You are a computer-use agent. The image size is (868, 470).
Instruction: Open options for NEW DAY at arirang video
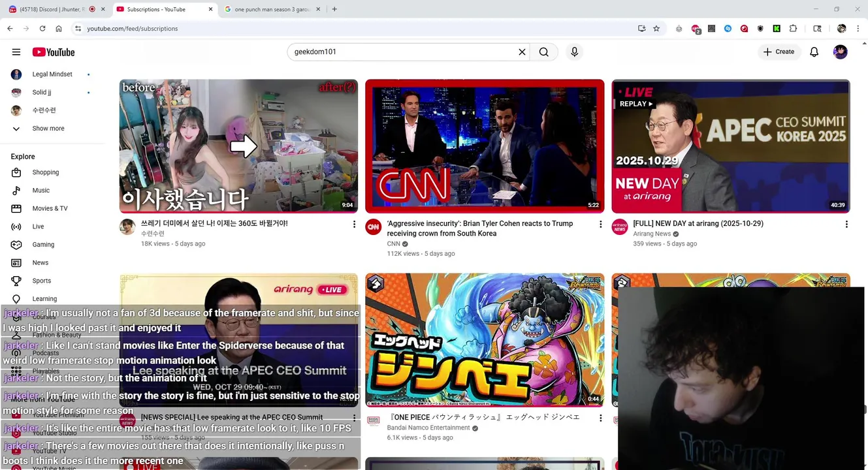(846, 224)
